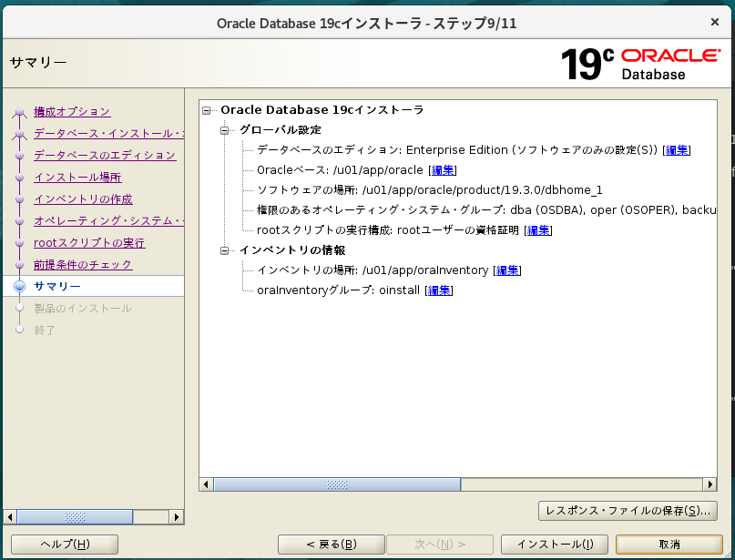Open the 構成オプション step link

coord(72,111)
